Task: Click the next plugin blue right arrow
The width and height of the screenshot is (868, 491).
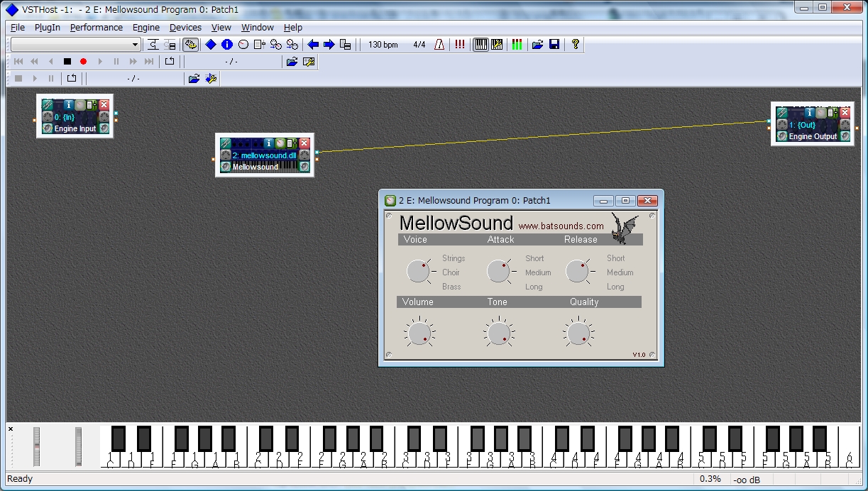Action: pos(329,45)
